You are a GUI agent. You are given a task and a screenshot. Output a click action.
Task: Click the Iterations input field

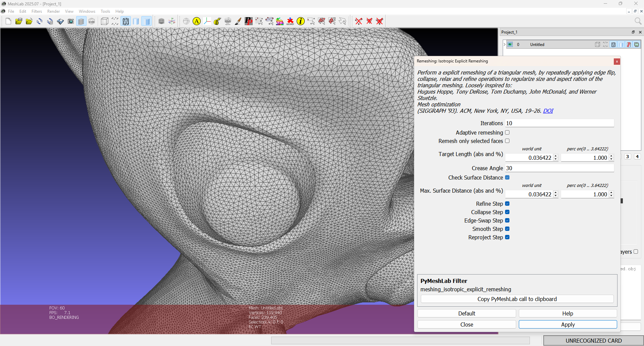(559, 123)
